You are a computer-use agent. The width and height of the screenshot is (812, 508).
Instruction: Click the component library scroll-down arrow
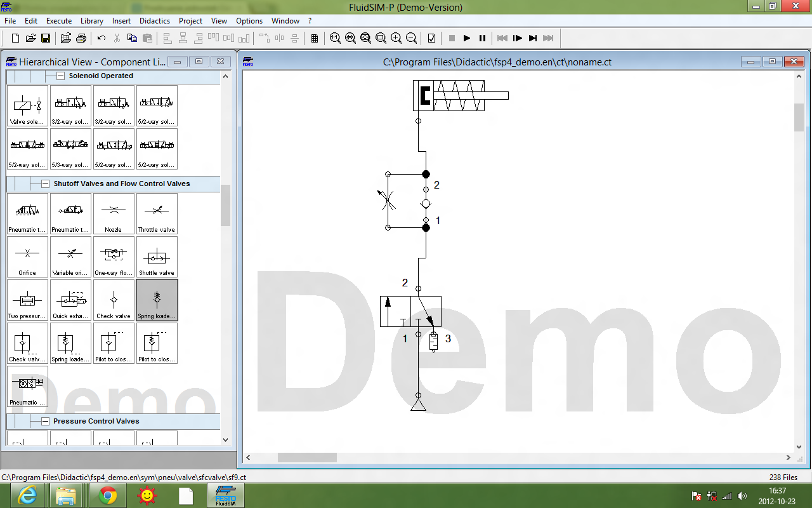pyautogui.click(x=225, y=439)
